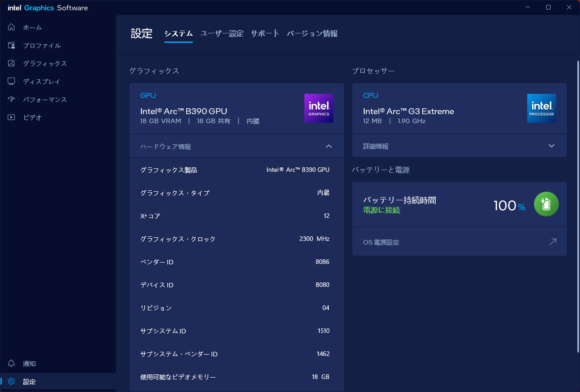Viewport: 580px width, 392px height.
Task: Click the Intel Arc G3 Extreme name
Action: pos(409,111)
